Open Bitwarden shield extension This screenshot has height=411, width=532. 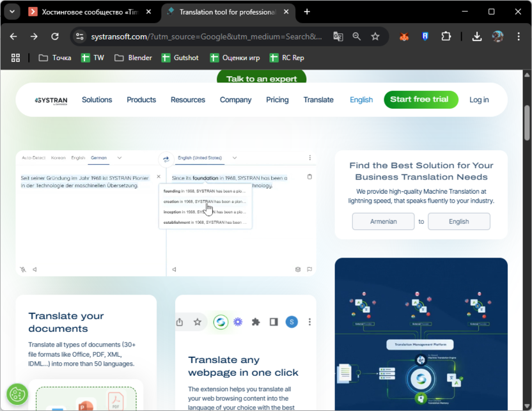(425, 36)
